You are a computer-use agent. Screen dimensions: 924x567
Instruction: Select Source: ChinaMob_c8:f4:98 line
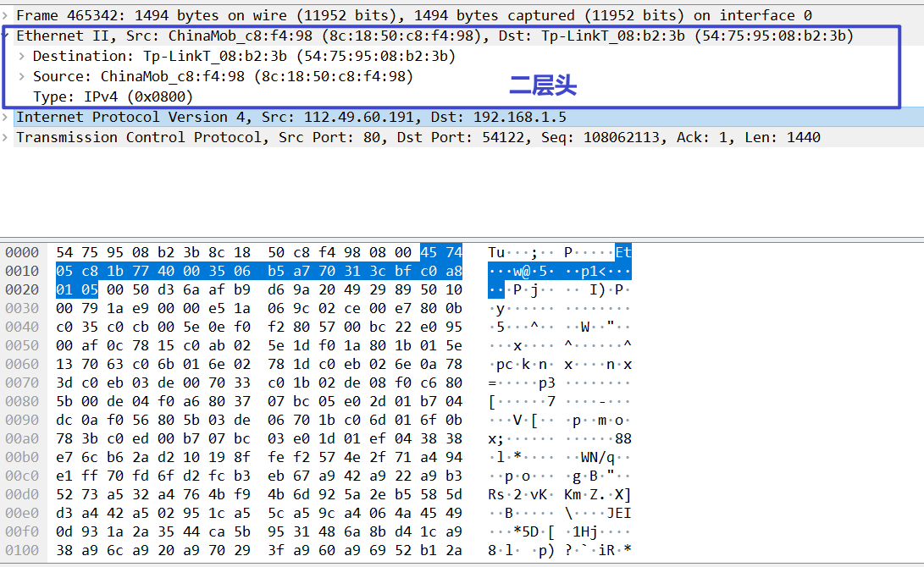coord(223,76)
